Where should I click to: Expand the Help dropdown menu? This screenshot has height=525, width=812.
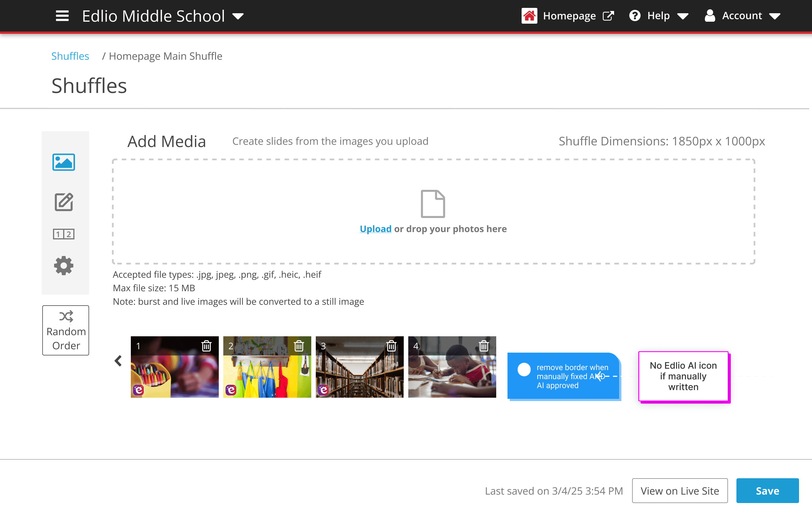click(x=659, y=16)
